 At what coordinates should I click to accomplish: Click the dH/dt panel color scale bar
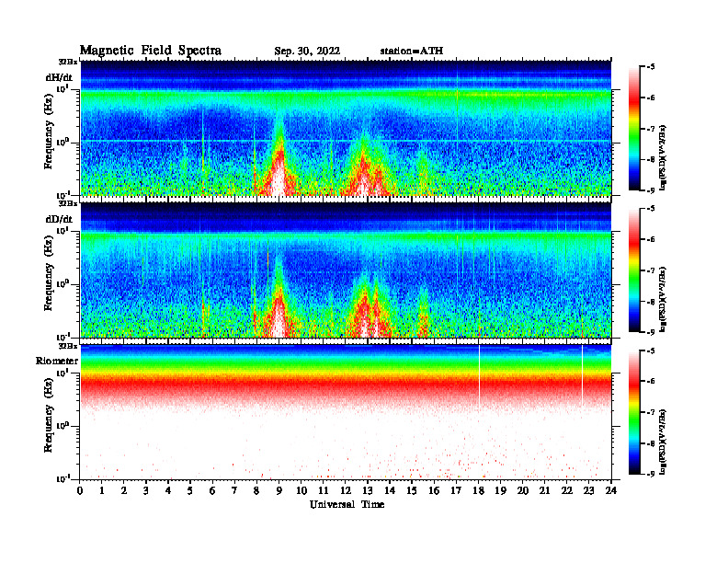coord(634,129)
